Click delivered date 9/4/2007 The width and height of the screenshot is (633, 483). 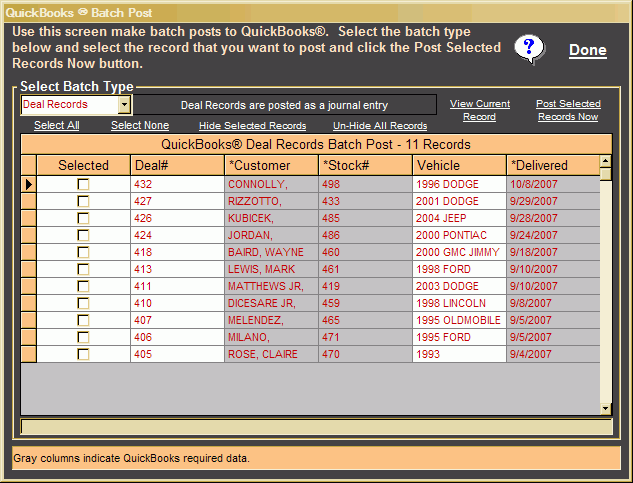[x=553, y=354]
